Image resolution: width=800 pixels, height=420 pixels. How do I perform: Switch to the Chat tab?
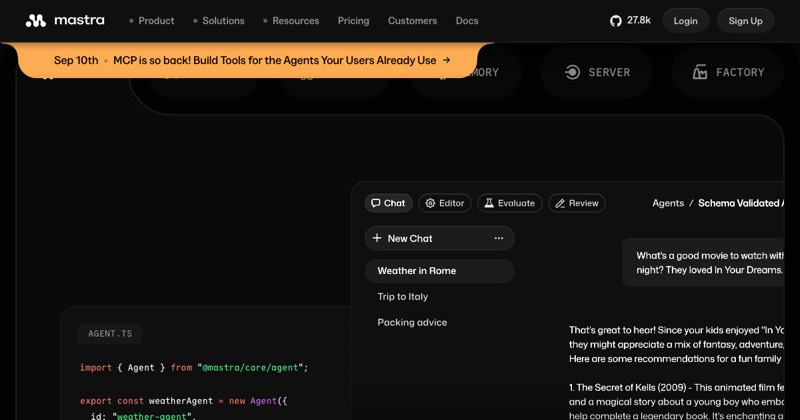pyautogui.click(x=388, y=203)
